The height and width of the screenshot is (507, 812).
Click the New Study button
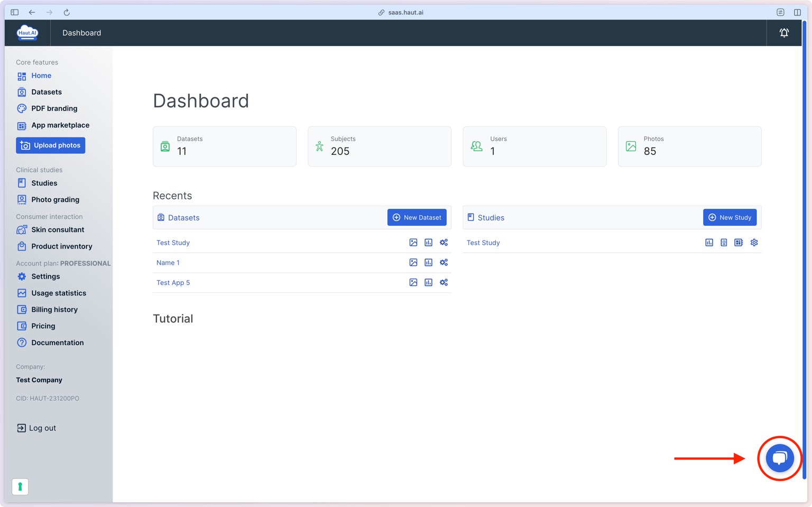pyautogui.click(x=730, y=217)
